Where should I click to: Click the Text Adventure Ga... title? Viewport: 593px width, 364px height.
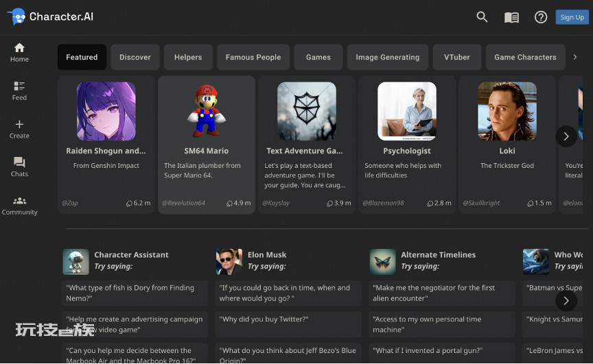305,151
